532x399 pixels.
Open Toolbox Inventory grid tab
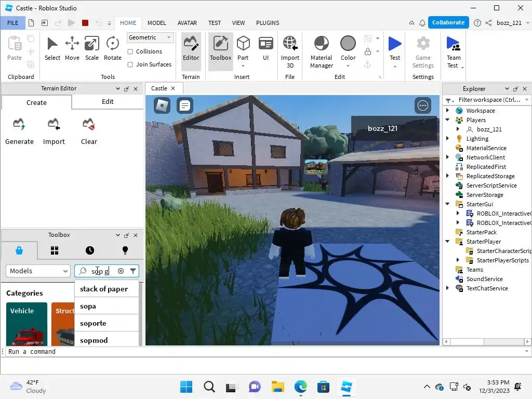(55, 250)
